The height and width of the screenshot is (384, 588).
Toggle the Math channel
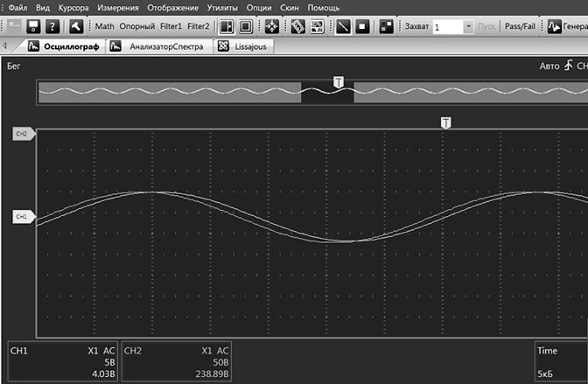[x=104, y=26]
